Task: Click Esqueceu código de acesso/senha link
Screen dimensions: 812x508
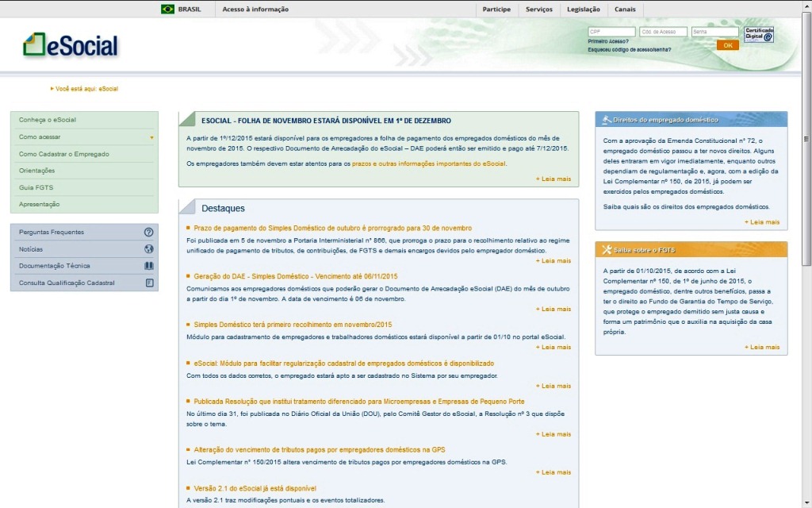Action: click(629, 50)
